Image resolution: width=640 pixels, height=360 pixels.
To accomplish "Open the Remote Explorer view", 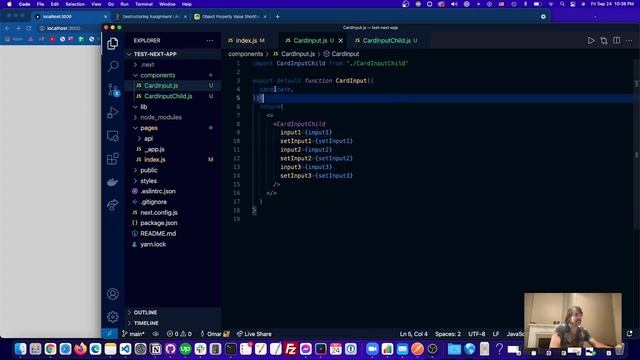I will pos(113,136).
